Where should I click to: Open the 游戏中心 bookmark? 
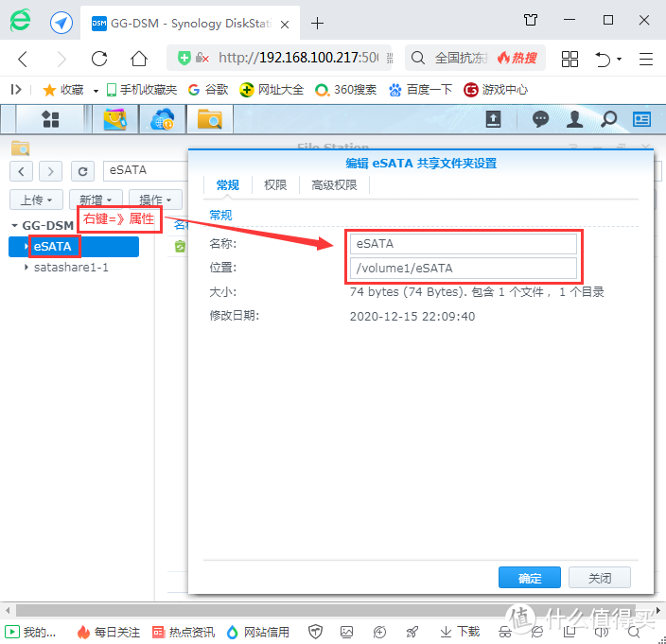(496, 90)
